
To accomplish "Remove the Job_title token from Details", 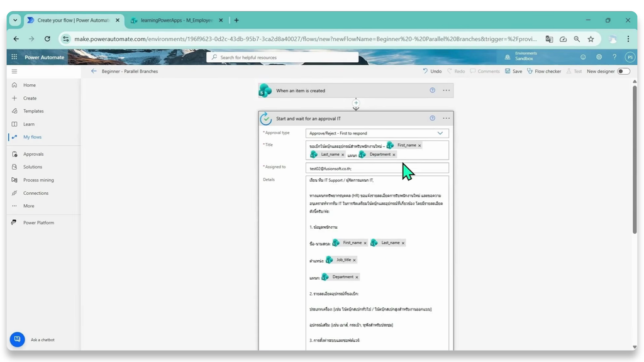I will [355, 260].
